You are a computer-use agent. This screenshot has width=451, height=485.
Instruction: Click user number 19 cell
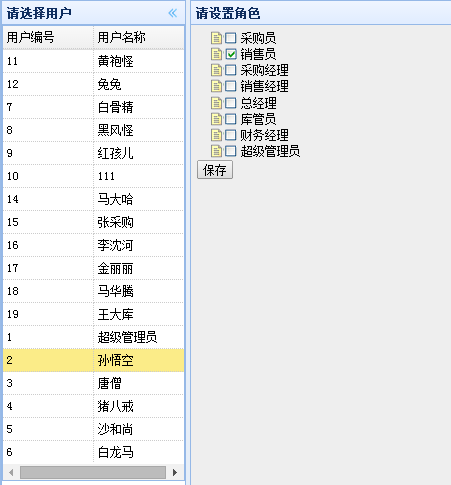click(x=48, y=314)
